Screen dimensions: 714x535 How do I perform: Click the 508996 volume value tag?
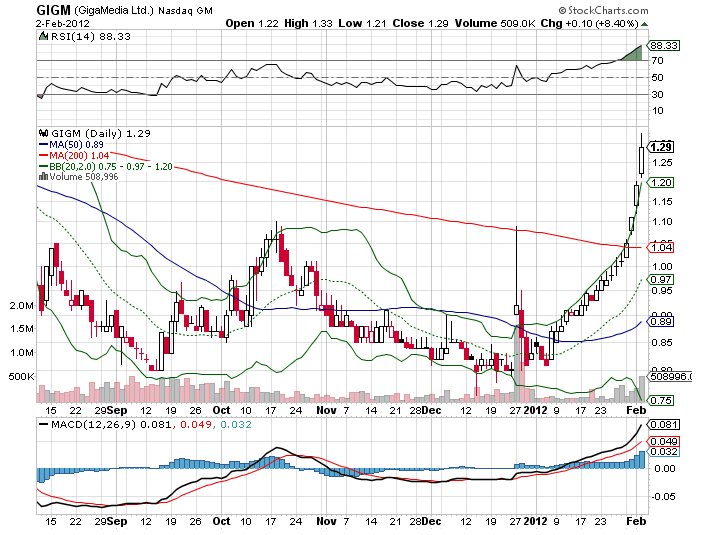670,377
